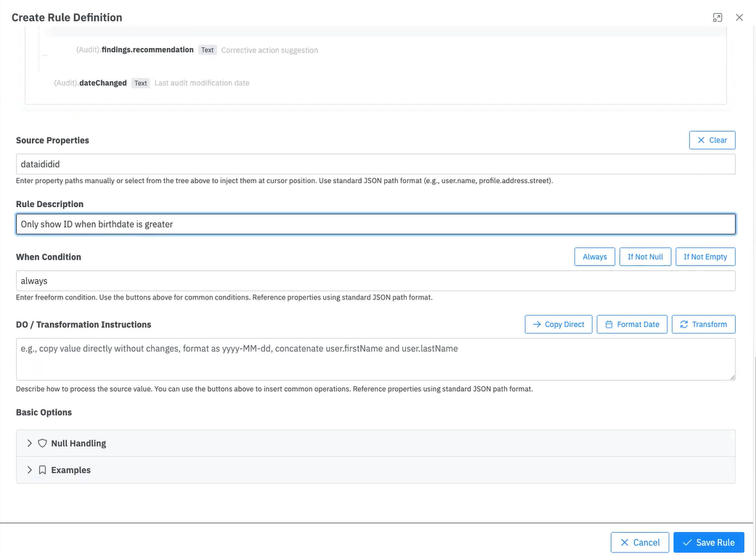The image size is (756, 556).
Task: Click the bookmark icon beside Examples
Action: click(x=42, y=470)
